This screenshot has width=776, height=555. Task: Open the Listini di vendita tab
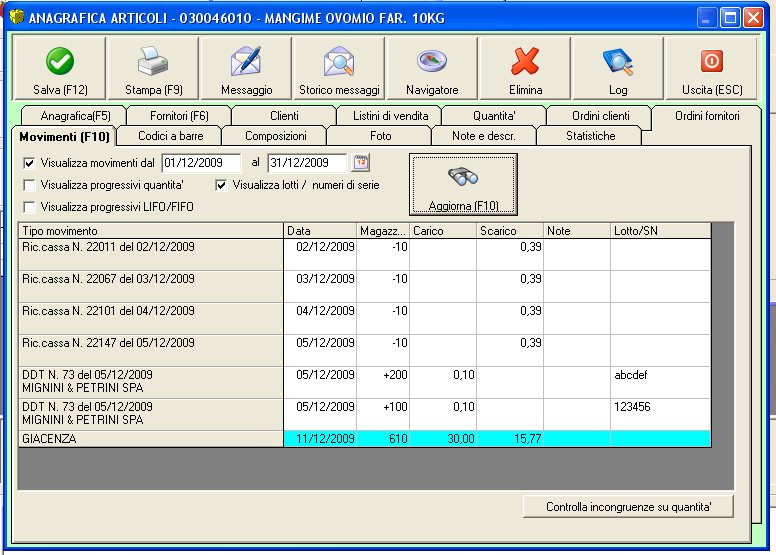[389, 116]
